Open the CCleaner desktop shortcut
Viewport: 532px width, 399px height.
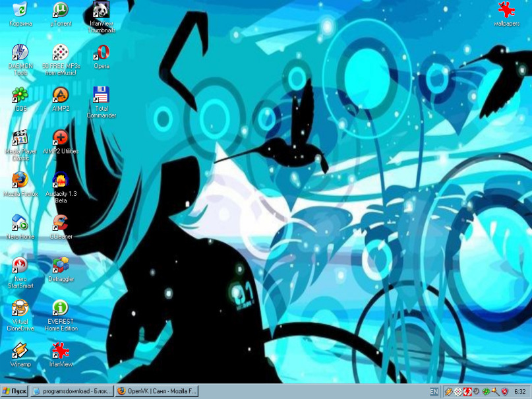pos(61,227)
